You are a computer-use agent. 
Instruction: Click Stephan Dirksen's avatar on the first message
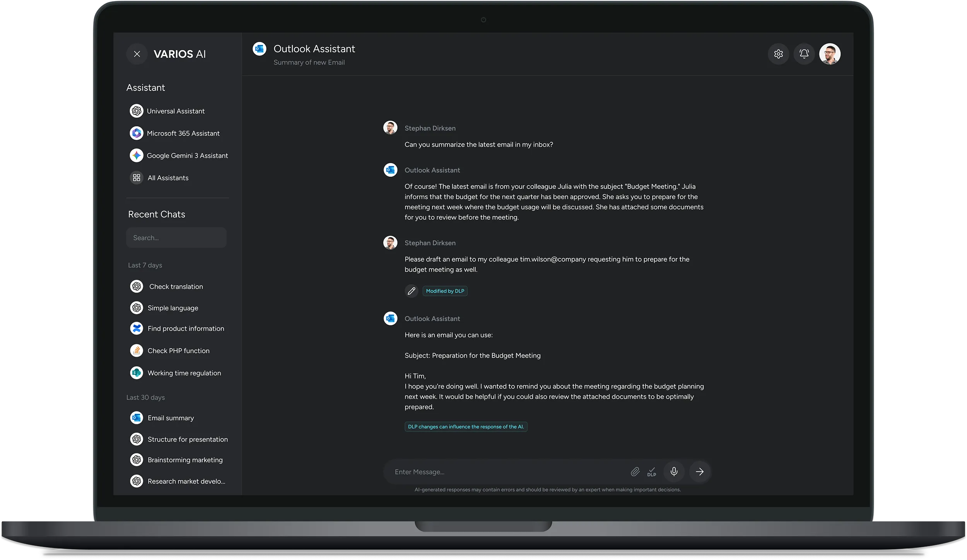point(390,128)
